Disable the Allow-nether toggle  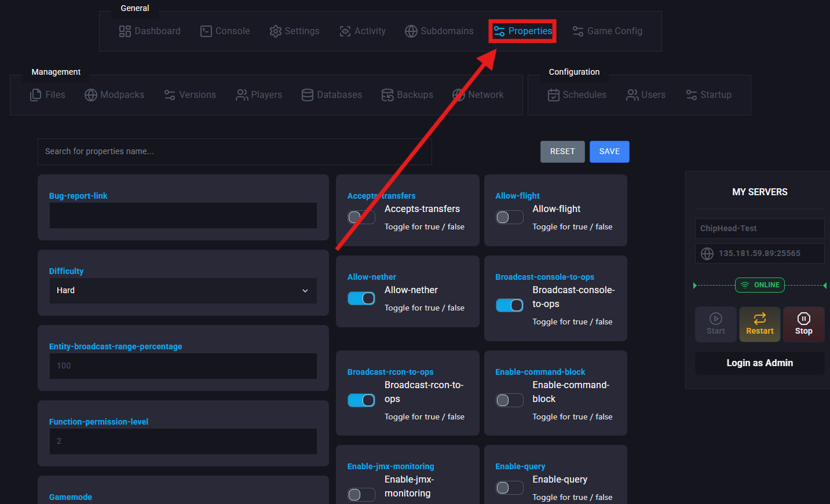(361, 298)
